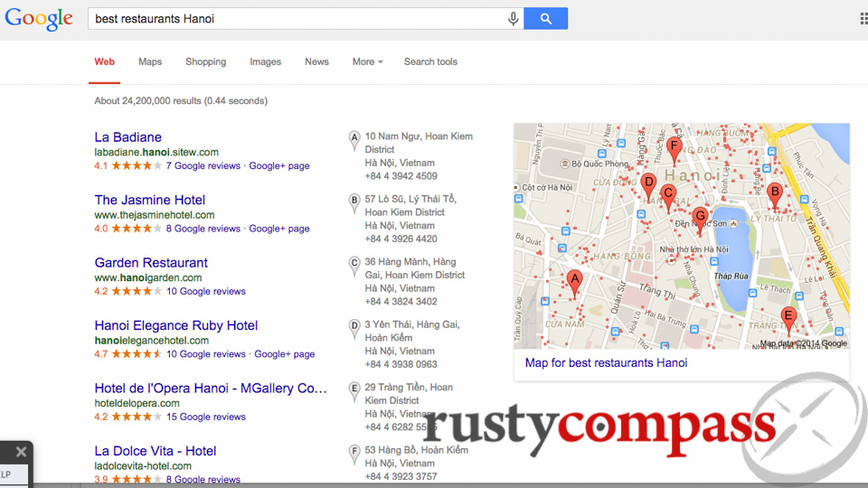Click phone number +84 4 3926 4420
The width and height of the screenshot is (868, 488).
tap(401, 239)
